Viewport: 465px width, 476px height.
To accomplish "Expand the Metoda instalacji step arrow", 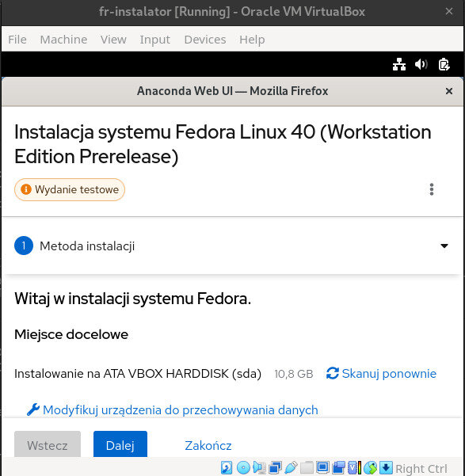I will [444, 246].
